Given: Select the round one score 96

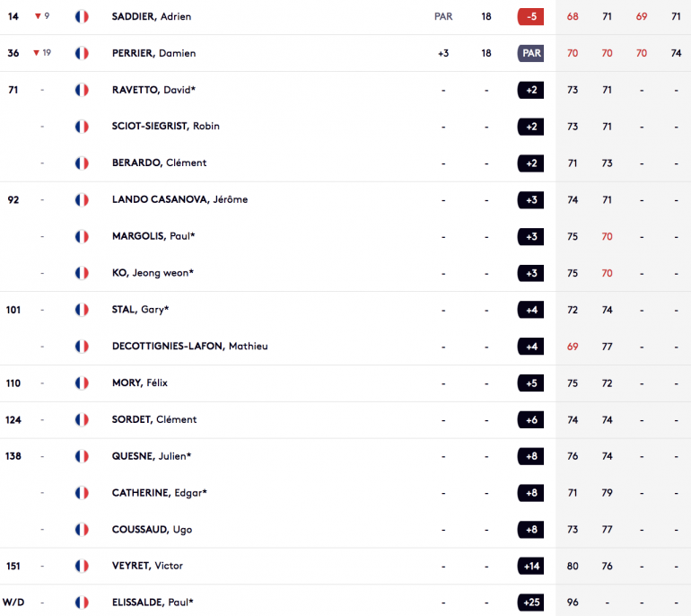Looking at the screenshot, I should [x=573, y=603].
